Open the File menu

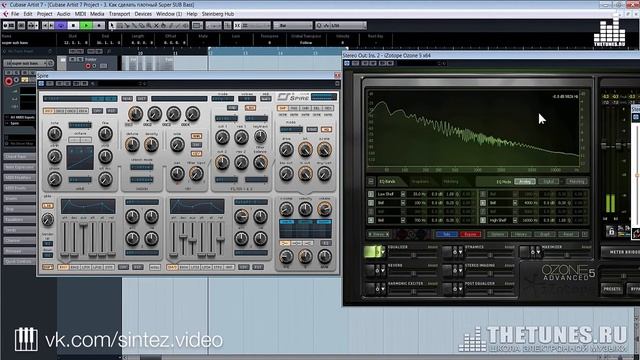click(15, 14)
